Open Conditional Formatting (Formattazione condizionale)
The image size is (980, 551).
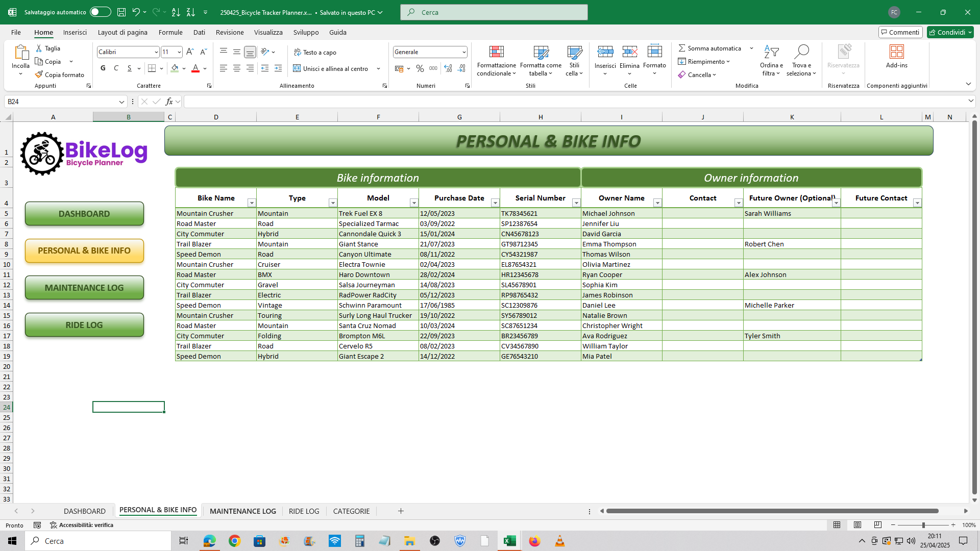pyautogui.click(x=496, y=61)
